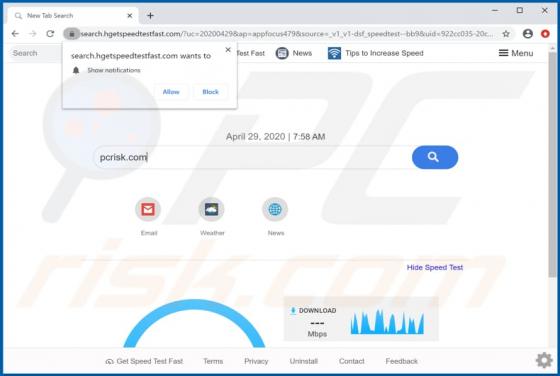Open the Terms footer link
The image size is (560, 376).
tap(213, 361)
